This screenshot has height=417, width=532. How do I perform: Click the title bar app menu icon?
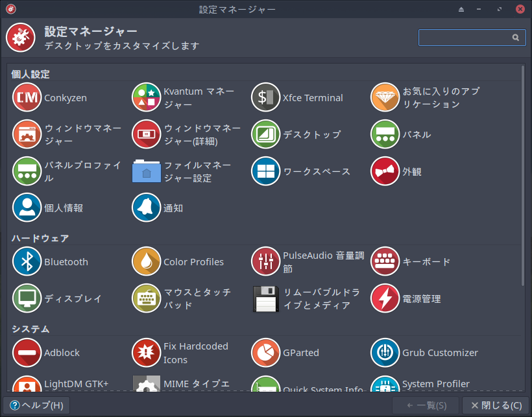point(11,9)
